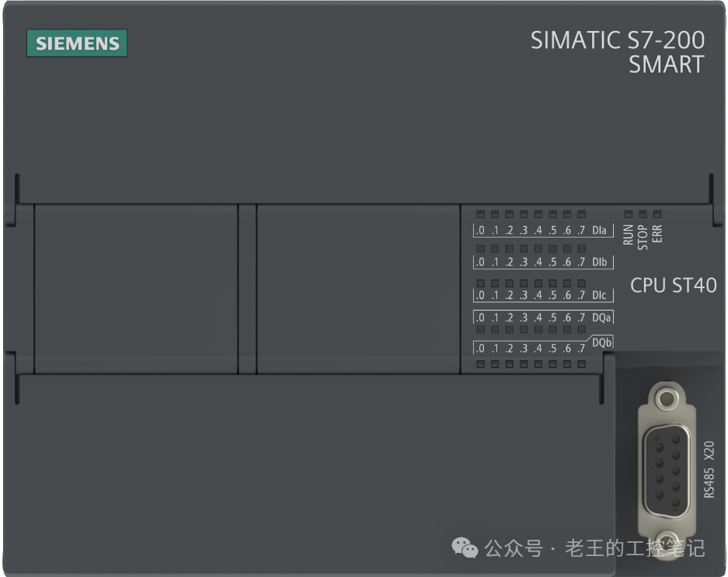The height and width of the screenshot is (577, 728).
Task: Click the STOP status LED
Action: point(643,214)
